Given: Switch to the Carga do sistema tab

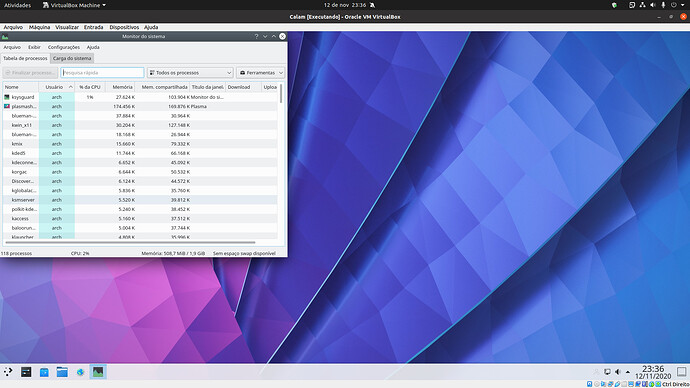Looking at the screenshot, I should (72, 58).
